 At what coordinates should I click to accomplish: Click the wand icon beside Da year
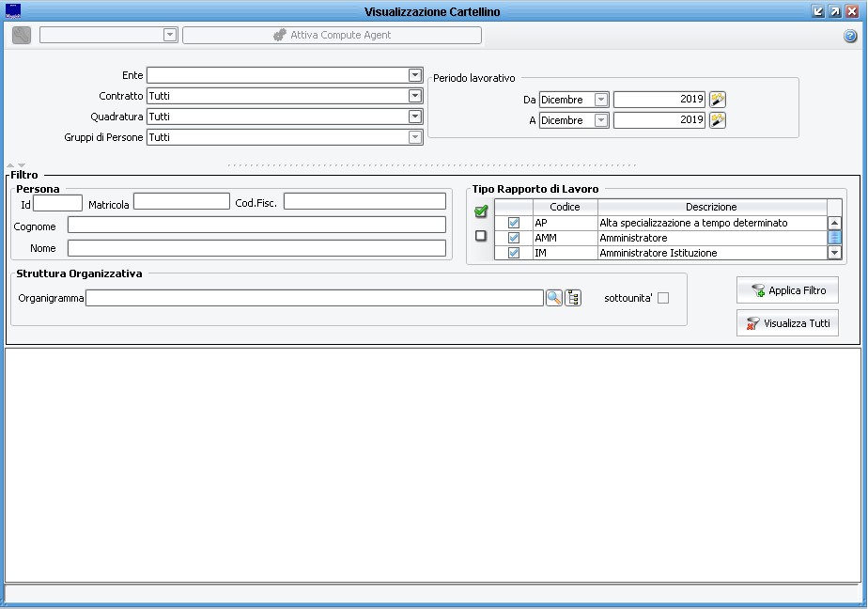click(718, 100)
